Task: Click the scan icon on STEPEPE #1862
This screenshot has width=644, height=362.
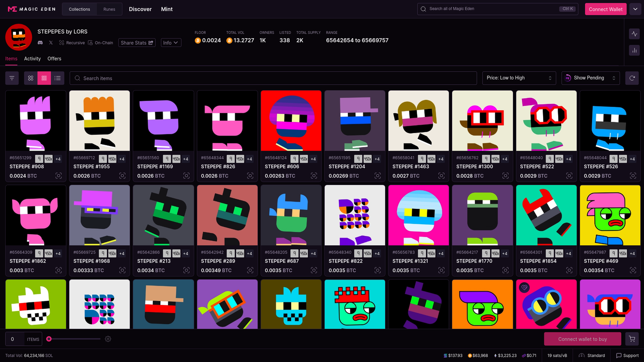Action: (x=59, y=270)
